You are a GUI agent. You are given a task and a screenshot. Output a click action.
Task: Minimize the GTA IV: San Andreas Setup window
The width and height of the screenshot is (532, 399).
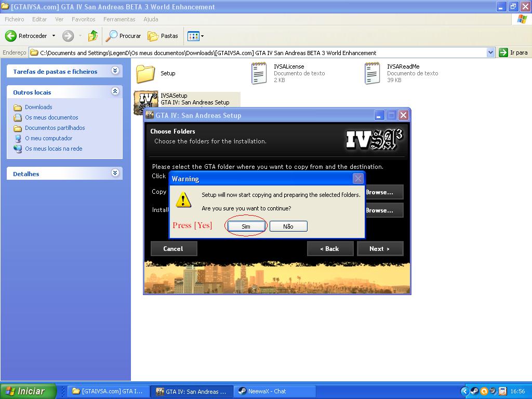coord(379,115)
